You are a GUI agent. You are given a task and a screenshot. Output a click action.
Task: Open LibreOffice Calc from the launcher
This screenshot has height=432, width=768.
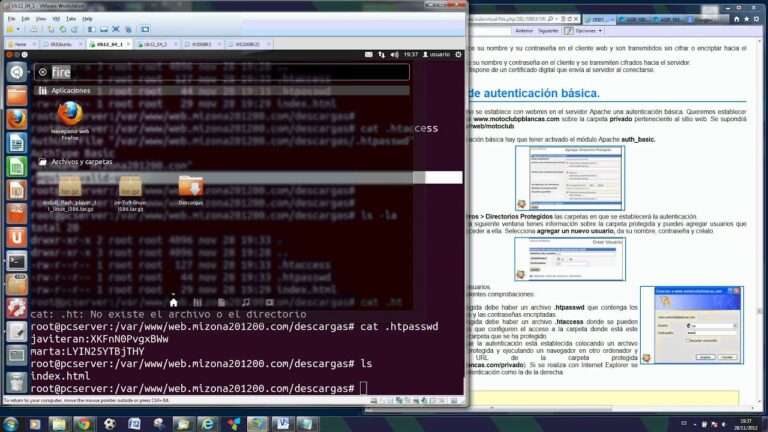[x=16, y=166]
